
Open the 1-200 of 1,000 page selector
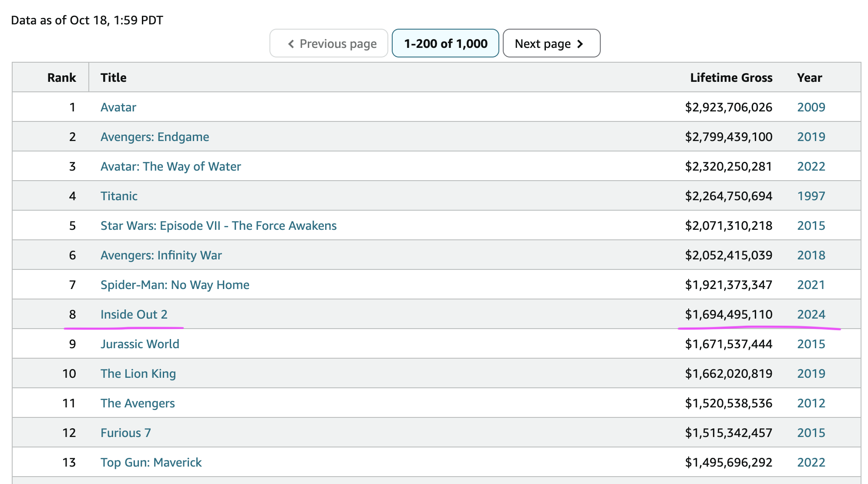pyautogui.click(x=445, y=44)
